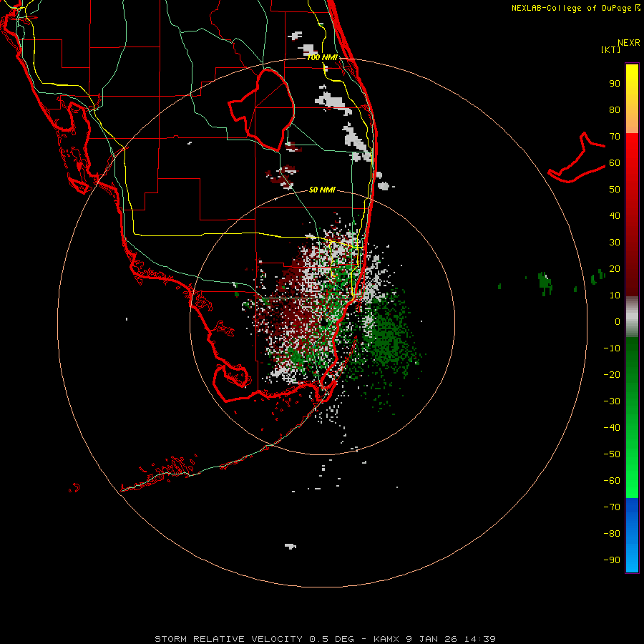Viewport: 644px width, 644px height.
Task: Click the -40 value on the velocity scale
Action: pos(612,428)
